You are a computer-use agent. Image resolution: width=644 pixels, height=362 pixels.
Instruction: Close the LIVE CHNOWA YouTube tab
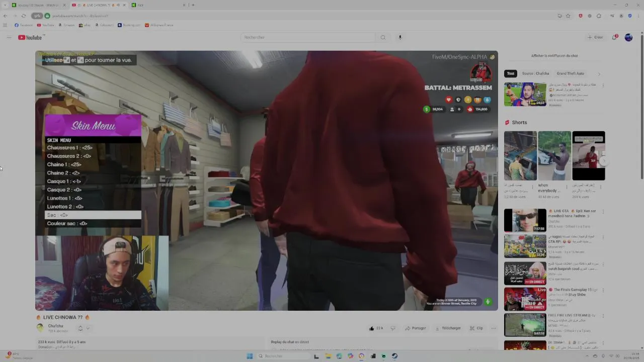click(124, 5)
